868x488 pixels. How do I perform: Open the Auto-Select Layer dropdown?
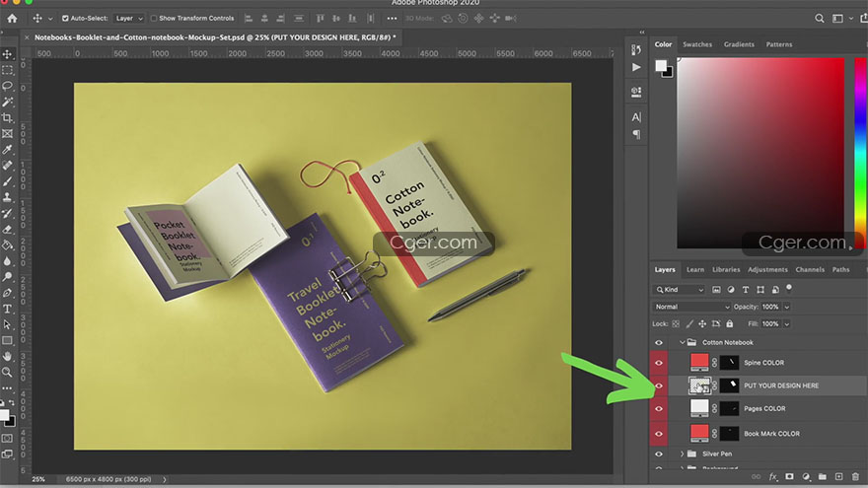click(x=129, y=19)
